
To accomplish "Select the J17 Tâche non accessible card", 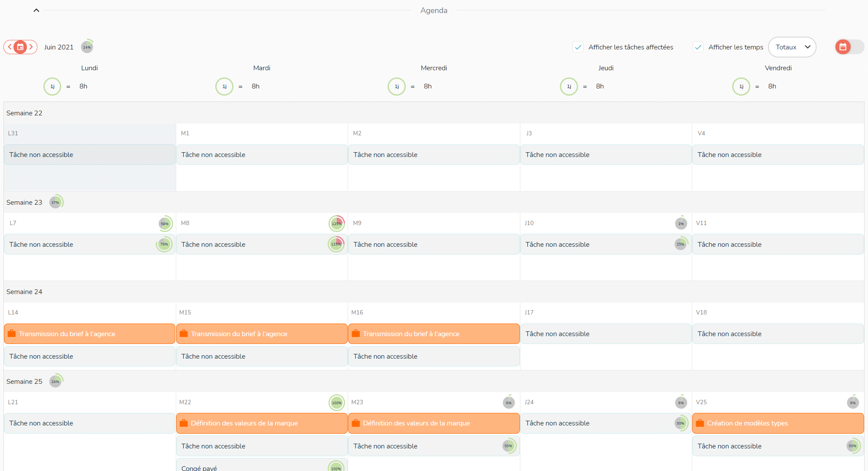I will tap(606, 334).
